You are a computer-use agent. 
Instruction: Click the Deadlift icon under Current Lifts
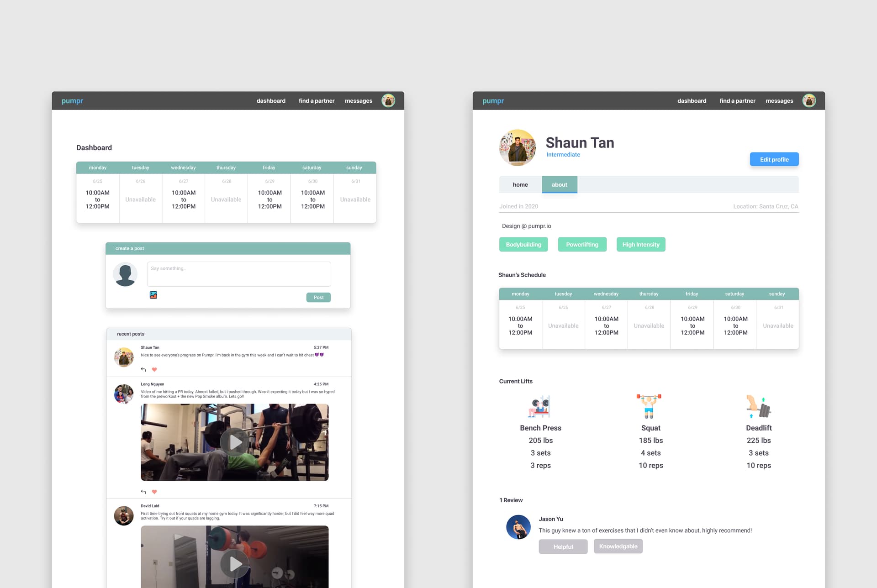tap(759, 406)
